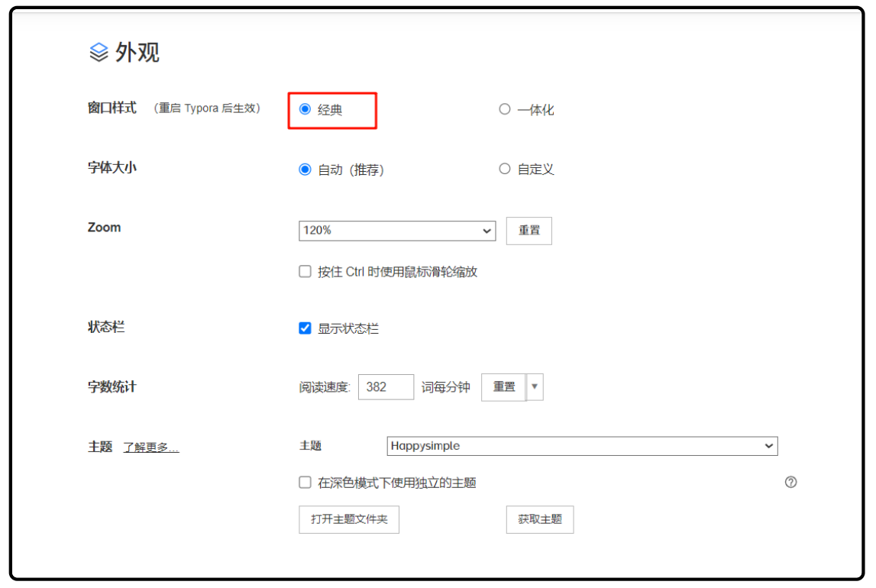Enable Ctrl mouse wheel zoom checkbox
Screen dimensions: 876x588
pyautogui.click(x=305, y=271)
